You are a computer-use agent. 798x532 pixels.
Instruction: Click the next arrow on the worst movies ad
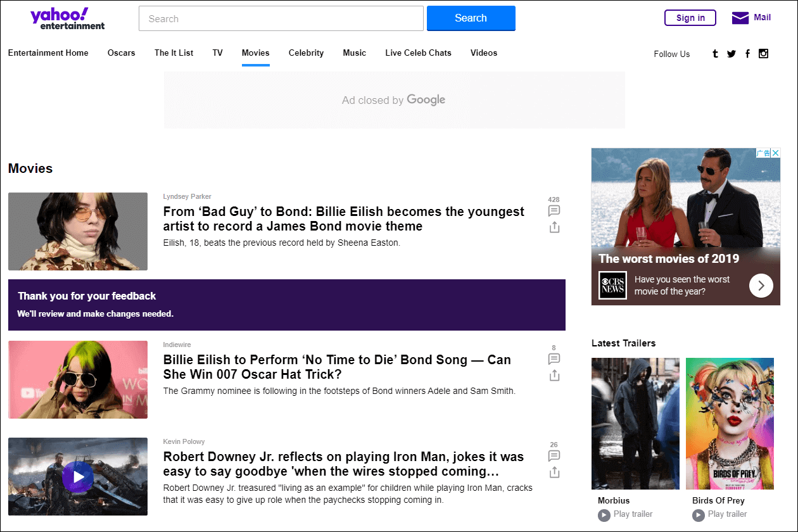tap(761, 286)
